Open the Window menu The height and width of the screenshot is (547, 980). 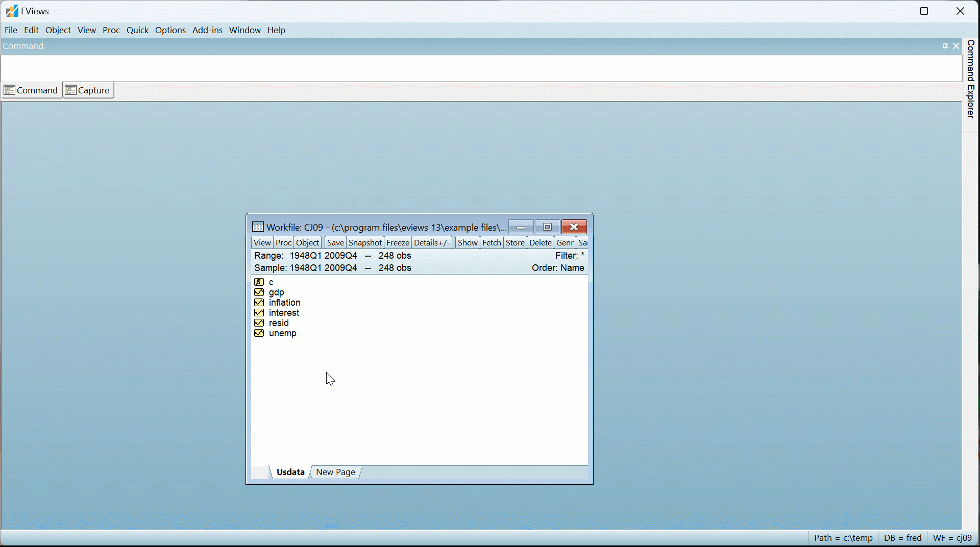[x=245, y=31]
